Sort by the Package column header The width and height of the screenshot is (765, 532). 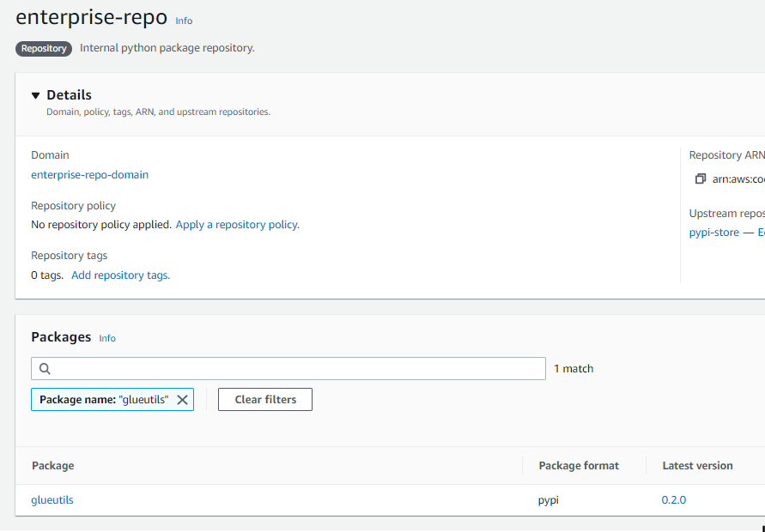click(x=52, y=465)
